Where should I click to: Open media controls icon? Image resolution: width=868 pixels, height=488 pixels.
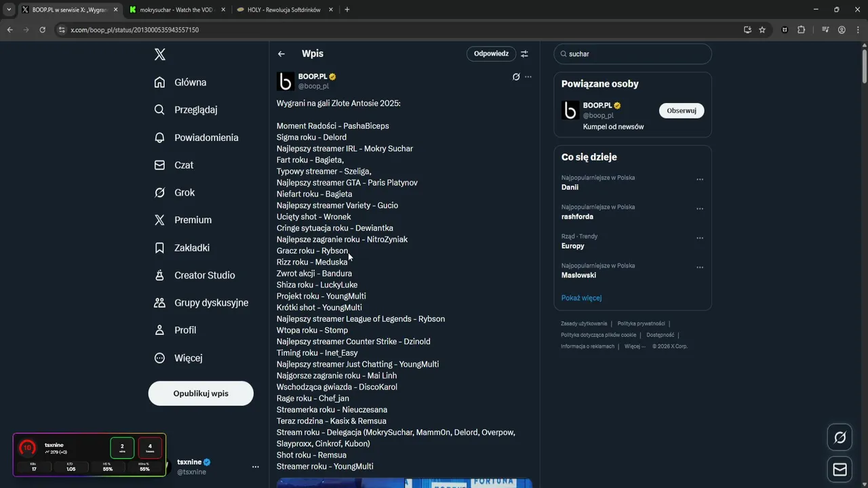pos(825,30)
